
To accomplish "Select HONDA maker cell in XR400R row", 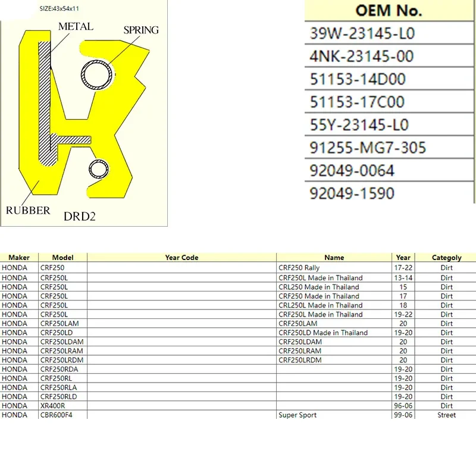I will pos(19,406).
